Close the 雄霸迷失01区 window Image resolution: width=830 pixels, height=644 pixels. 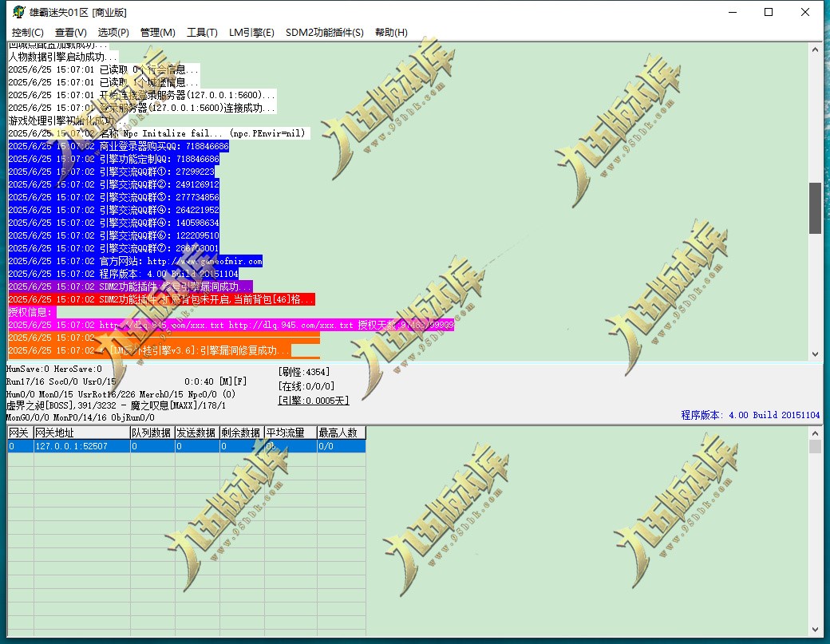805,12
